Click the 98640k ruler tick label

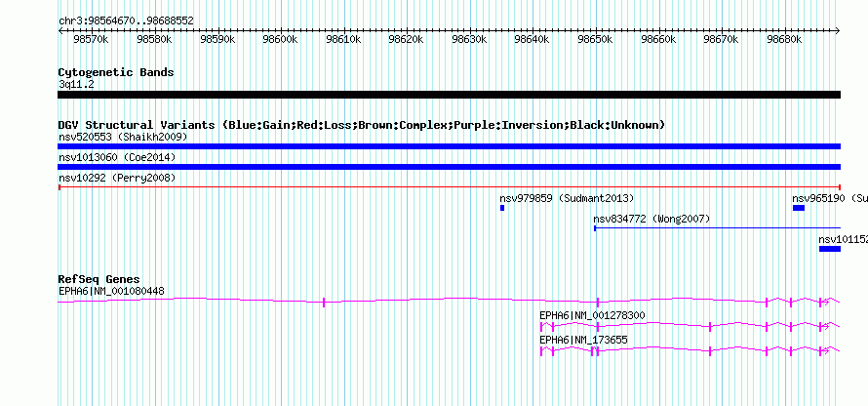532,40
